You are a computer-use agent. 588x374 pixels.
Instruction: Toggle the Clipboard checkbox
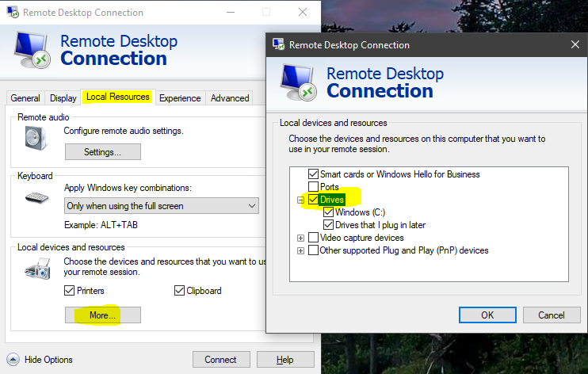click(179, 290)
